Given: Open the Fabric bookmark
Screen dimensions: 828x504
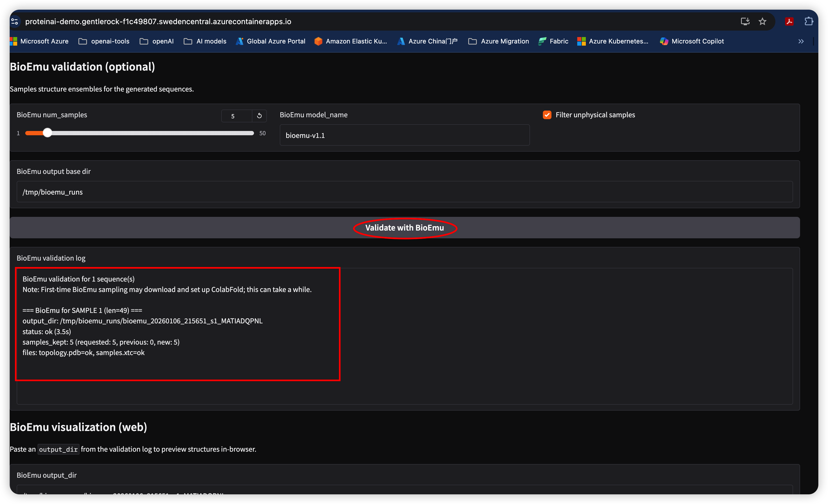Looking at the screenshot, I should pos(553,41).
